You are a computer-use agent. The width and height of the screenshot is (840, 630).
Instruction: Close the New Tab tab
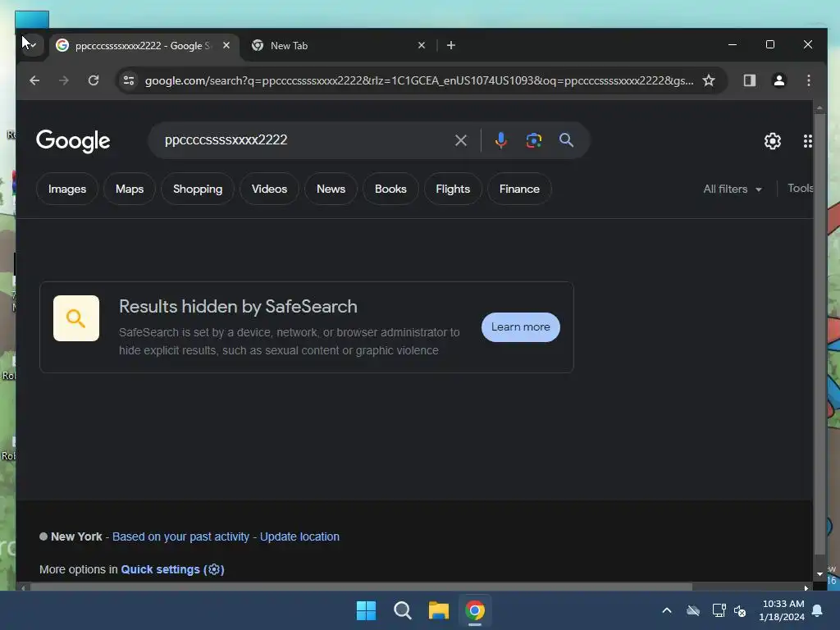(422, 46)
